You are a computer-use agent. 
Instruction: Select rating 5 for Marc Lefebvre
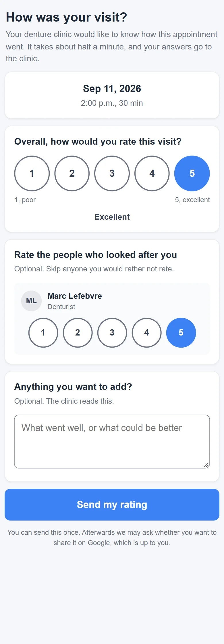tap(181, 333)
